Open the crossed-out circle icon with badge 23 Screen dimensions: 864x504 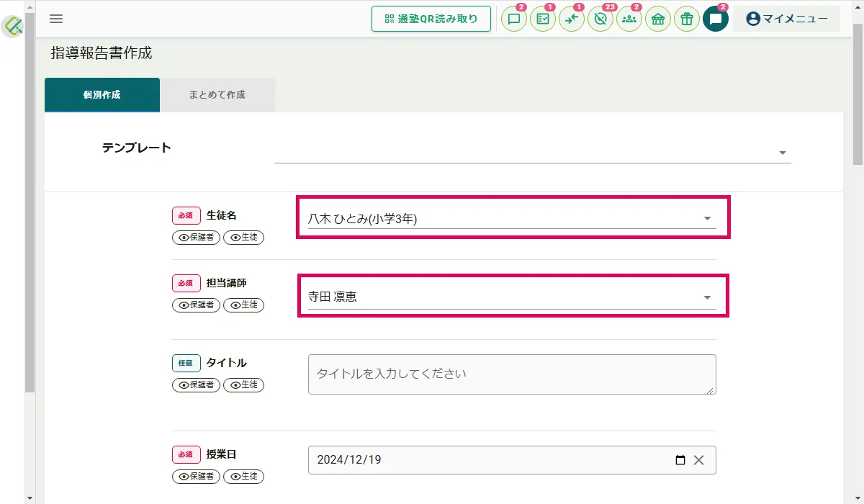click(600, 19)
